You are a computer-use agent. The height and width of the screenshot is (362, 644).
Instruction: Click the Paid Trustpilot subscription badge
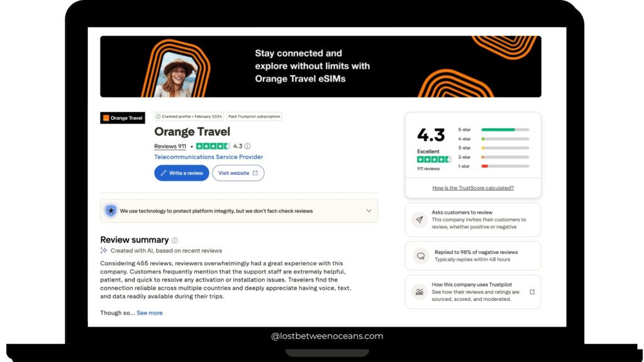click(x=254, y=116)
